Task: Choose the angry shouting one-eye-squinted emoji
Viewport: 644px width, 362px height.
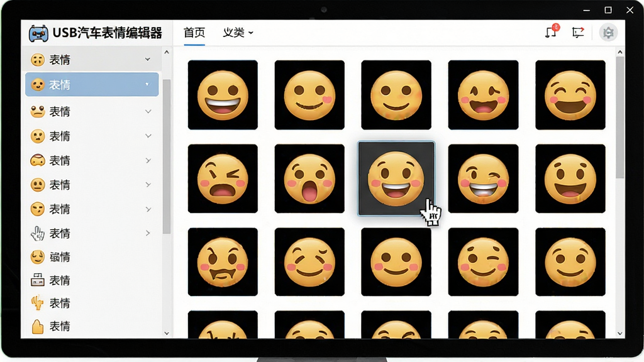Action: 223,178
